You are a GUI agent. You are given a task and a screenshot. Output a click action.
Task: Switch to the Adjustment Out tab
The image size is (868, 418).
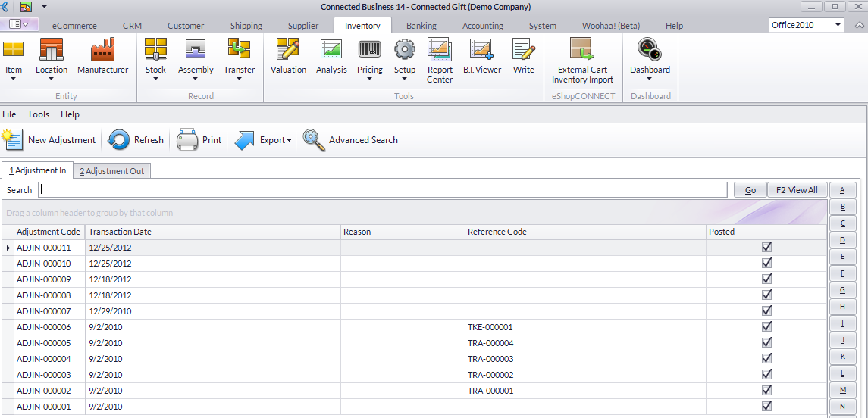[112, 171]
